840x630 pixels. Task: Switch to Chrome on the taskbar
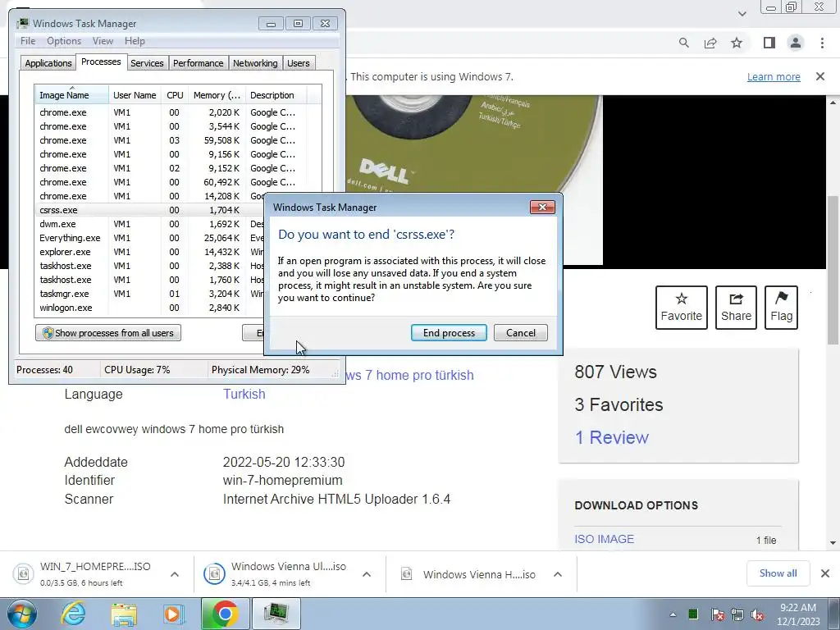click(225, 614)
